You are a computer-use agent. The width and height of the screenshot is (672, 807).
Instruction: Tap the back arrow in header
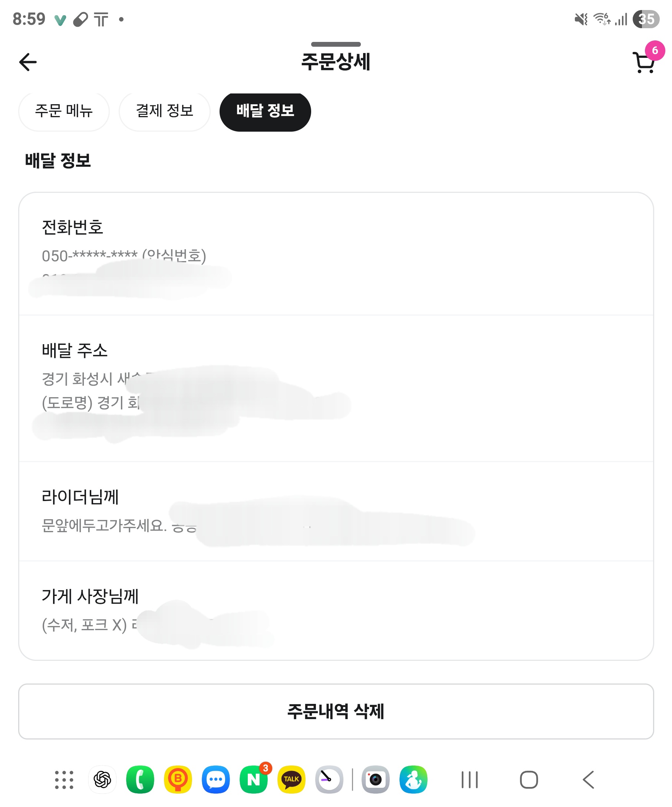point(28,62)
